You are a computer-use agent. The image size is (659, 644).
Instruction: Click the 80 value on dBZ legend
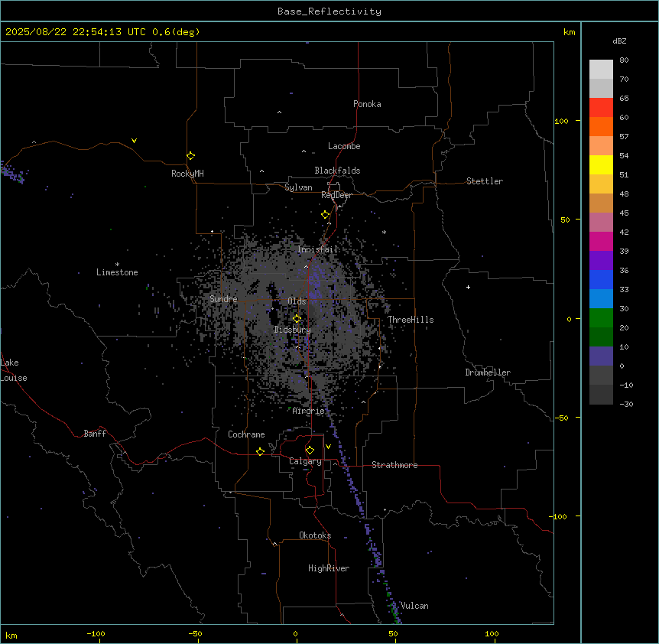point(624,60)
